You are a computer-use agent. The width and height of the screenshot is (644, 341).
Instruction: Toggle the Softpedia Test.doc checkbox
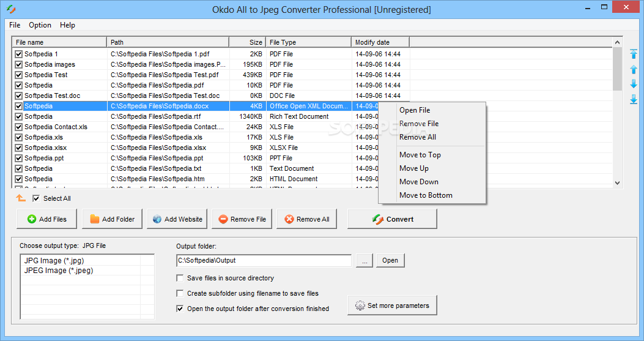point(18,96)
